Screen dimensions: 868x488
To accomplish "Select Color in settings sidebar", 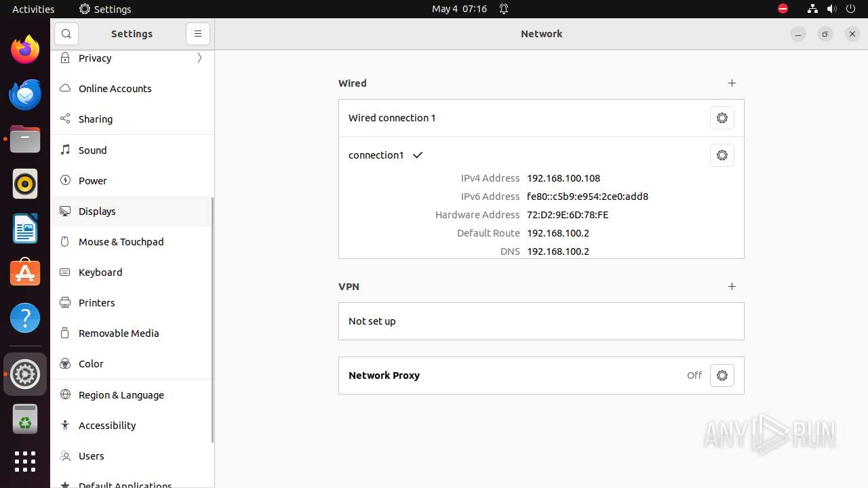I will tap(132, 364).
